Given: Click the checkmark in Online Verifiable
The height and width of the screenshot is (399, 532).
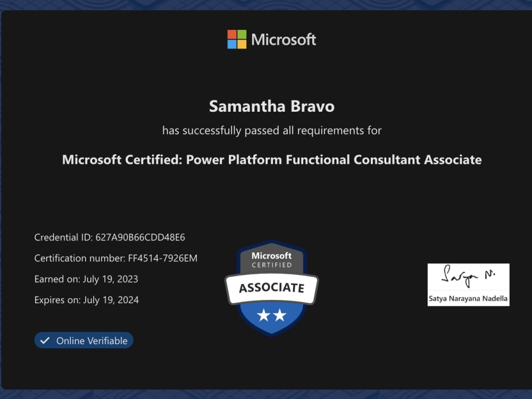Looking at the screenshot, I should [45, 340].
